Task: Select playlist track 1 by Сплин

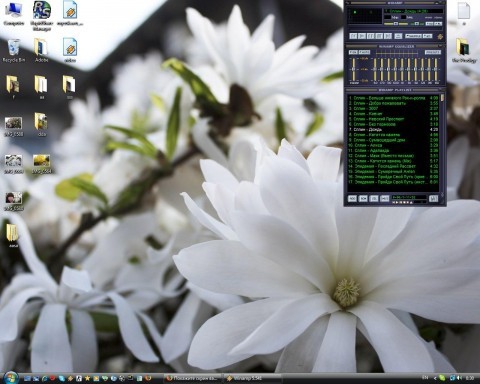Action: point(393,98)
